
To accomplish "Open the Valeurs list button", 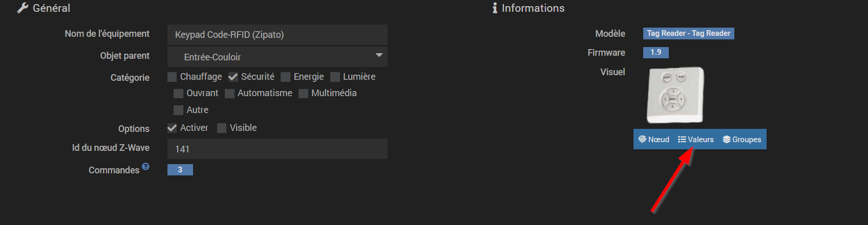I will pyautogui.click(x=695, y=140).
